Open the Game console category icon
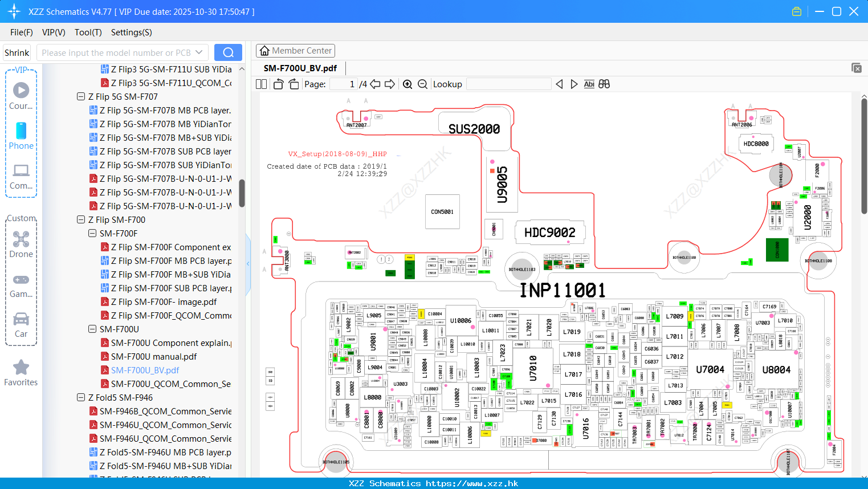The width and height of the screenshot is (868, 489). [x=21, y=285]
